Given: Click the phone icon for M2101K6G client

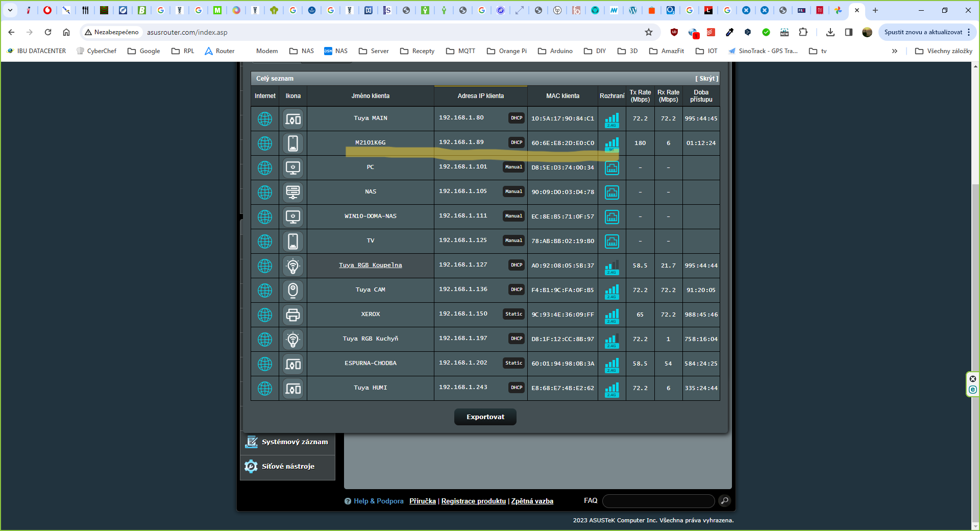Looking at the screenshot, I should point(293,143).
